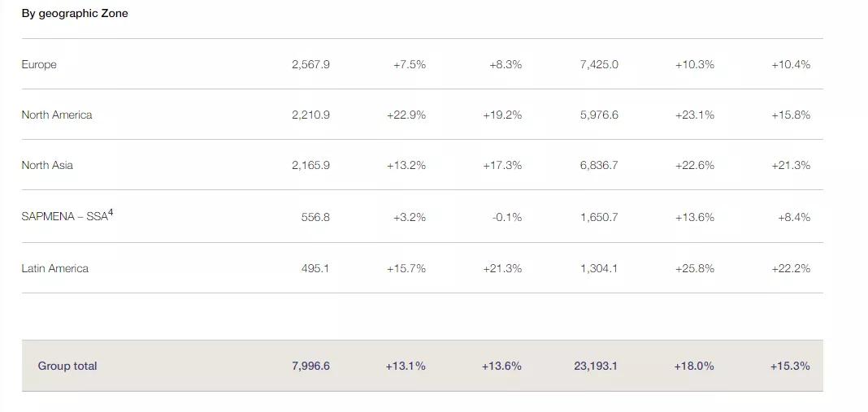This screenshot has width=868, height=412.
Task: Click the +22.9% North America figure
Action: tap(406, 115)
